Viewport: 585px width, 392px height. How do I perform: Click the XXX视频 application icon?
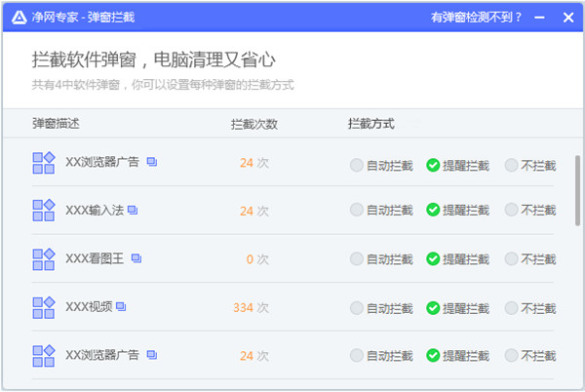point(44,307)
